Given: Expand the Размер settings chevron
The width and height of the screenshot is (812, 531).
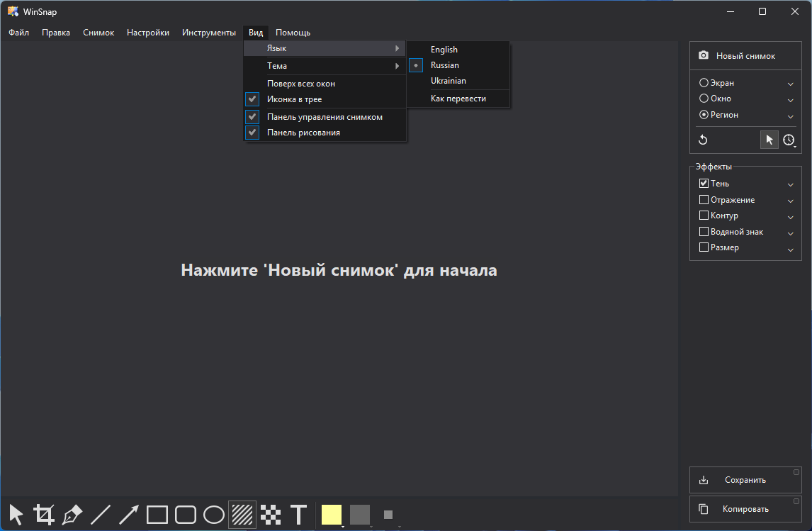Looking at the screenshot, I should [x=790, y=250].
